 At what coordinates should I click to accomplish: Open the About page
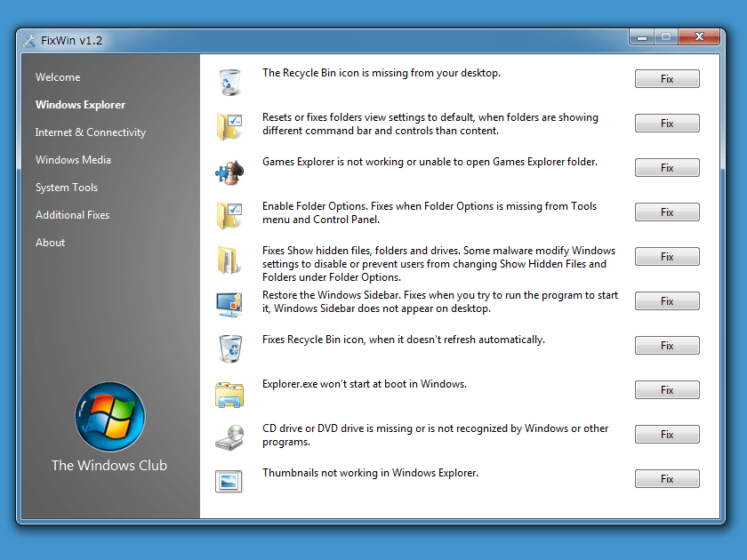50,243
